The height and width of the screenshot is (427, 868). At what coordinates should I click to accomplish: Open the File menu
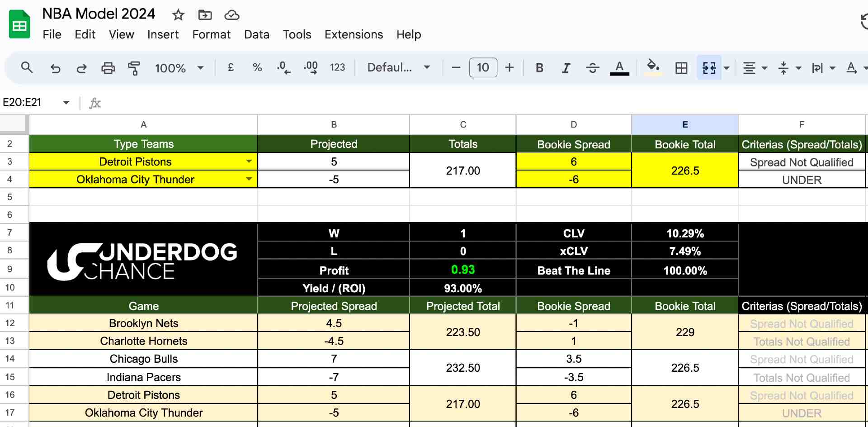tap(52, 34)
